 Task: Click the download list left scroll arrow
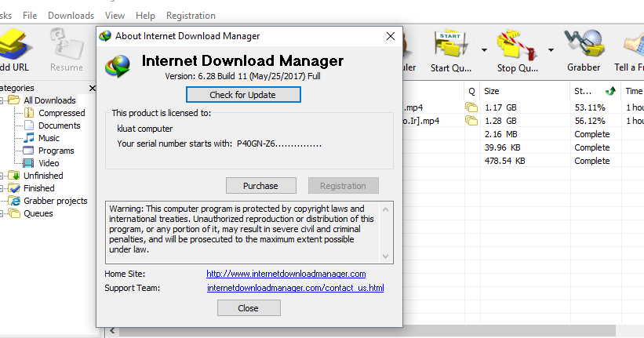tap(112, 330)
